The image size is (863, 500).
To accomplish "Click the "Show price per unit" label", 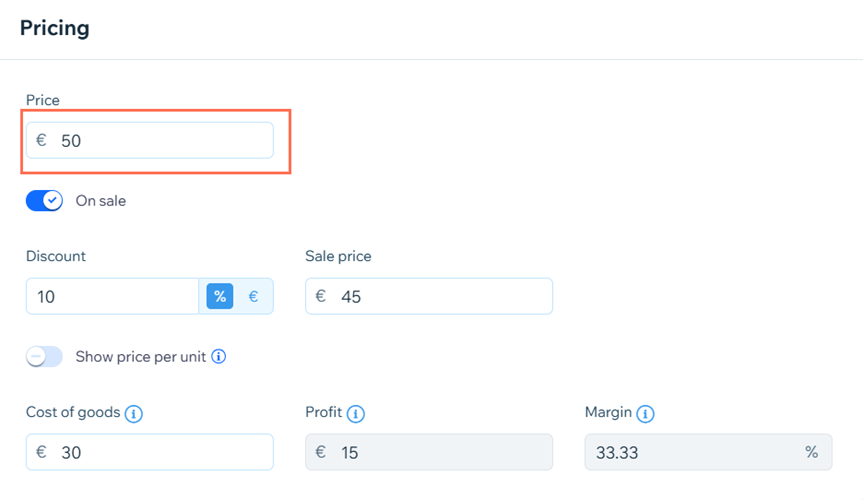I will tap(139, 356).
